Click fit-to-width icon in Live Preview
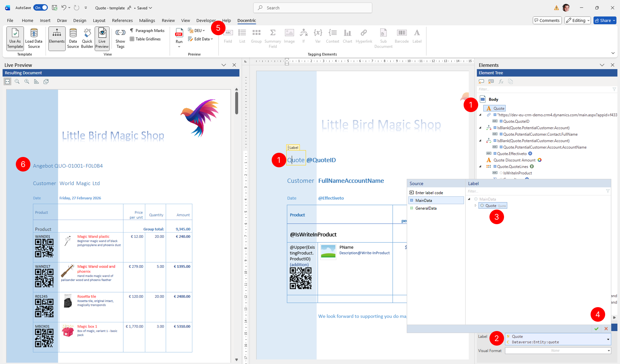 (7, 82)
